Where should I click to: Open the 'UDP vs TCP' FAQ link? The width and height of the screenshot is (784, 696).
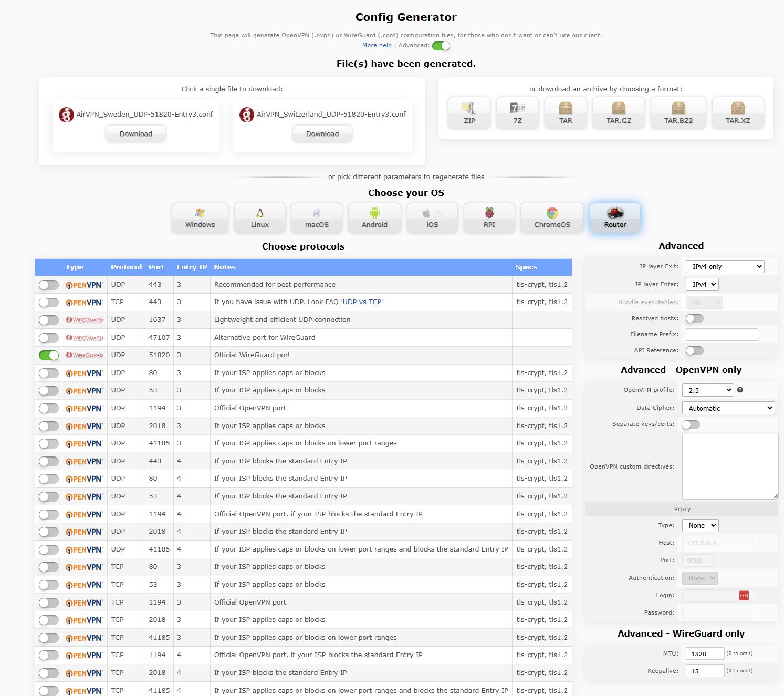[362, 302]
